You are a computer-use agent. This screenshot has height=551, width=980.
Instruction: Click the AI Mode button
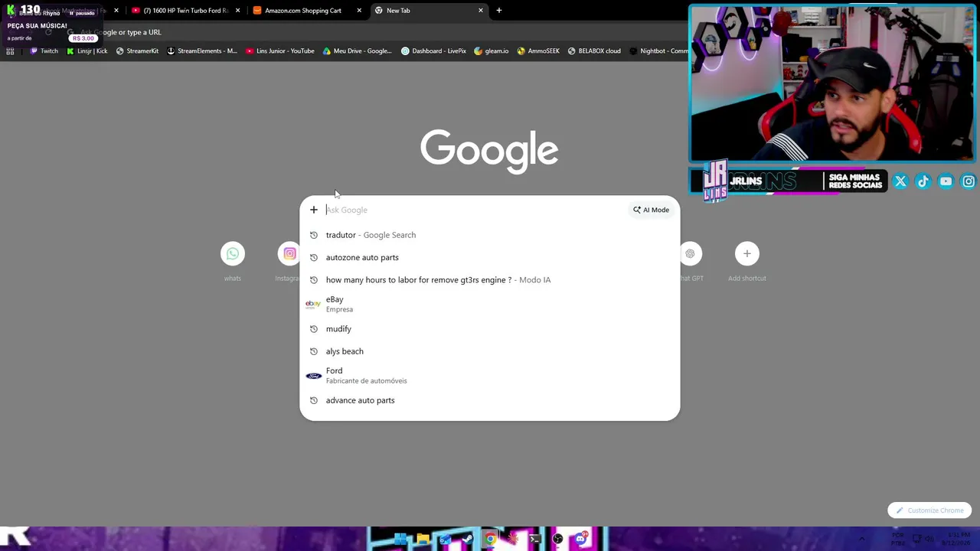651,210
